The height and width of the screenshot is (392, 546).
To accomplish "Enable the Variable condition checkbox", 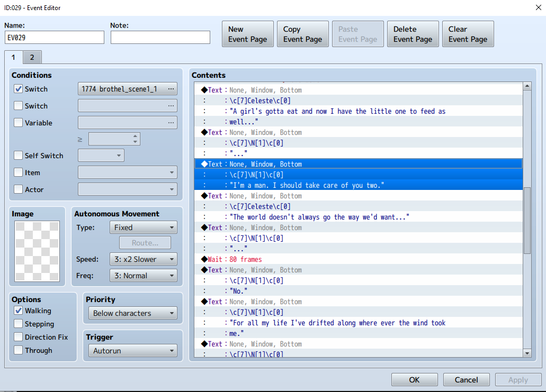I will click(19, 123).
